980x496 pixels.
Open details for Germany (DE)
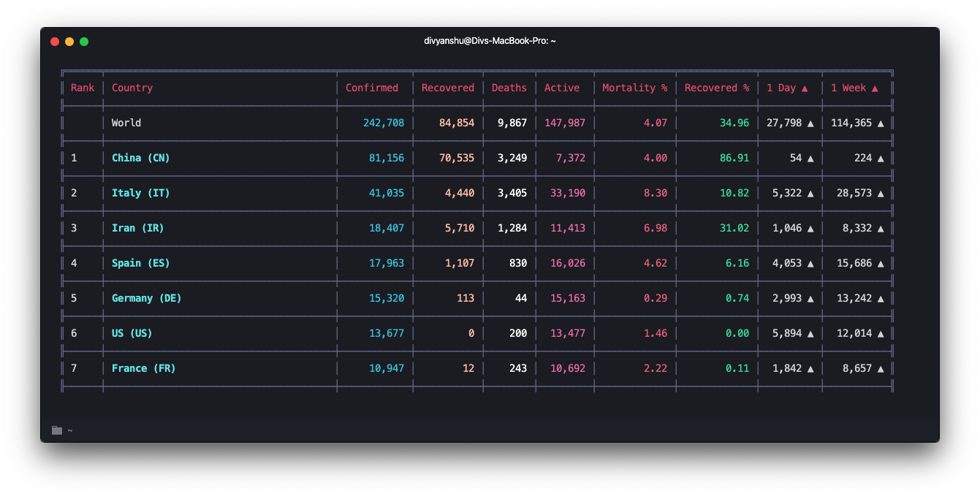(145, 298)
